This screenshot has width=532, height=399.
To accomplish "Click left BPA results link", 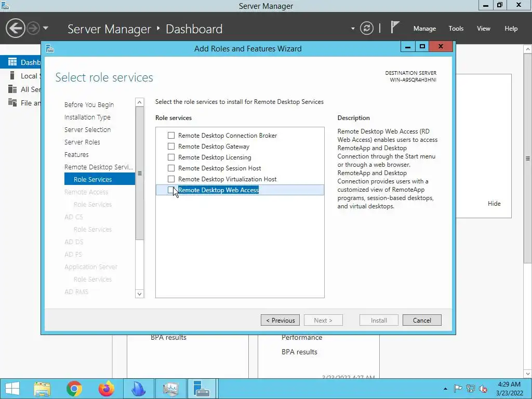I will [168, 338].
